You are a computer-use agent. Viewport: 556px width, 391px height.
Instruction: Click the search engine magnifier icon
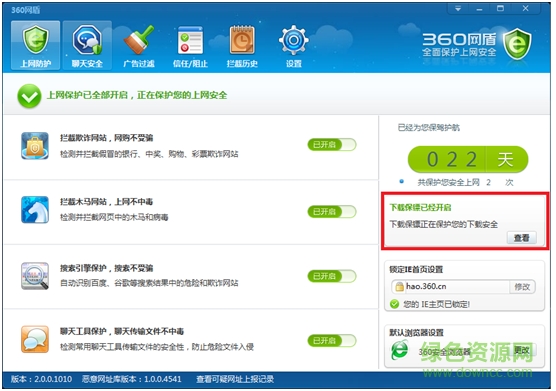click(x=35, y=276)
